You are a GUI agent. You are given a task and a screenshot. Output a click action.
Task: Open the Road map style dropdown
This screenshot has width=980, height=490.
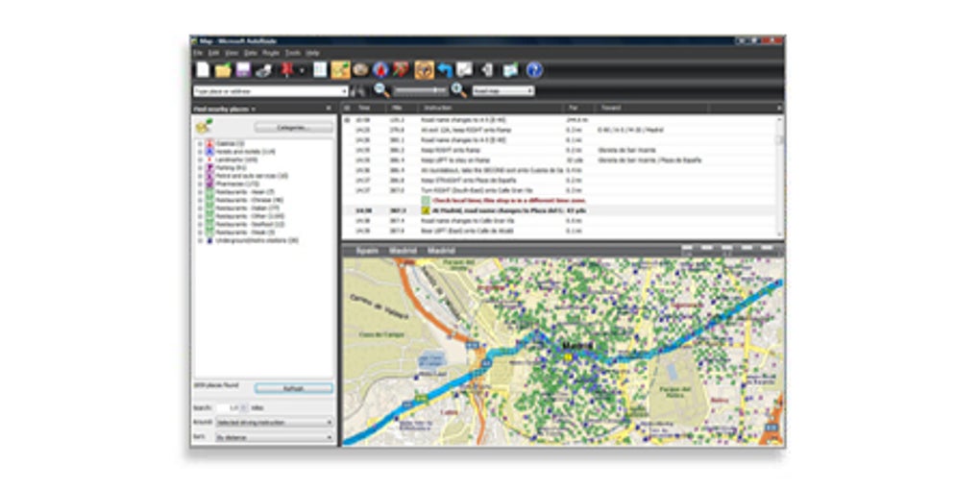tap(503, 91)
